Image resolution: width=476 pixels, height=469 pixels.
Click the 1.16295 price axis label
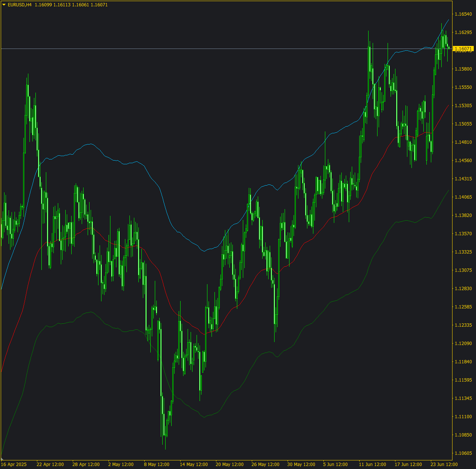point(463,32)
